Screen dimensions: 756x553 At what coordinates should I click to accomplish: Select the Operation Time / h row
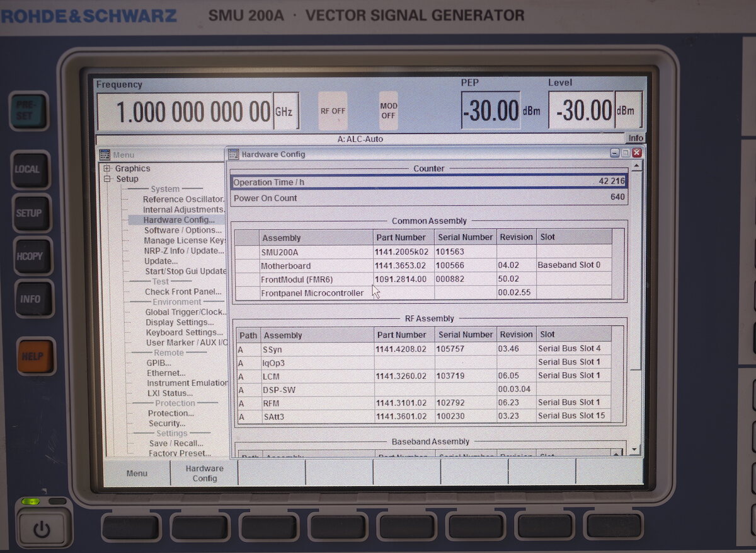tap(428, 182)
